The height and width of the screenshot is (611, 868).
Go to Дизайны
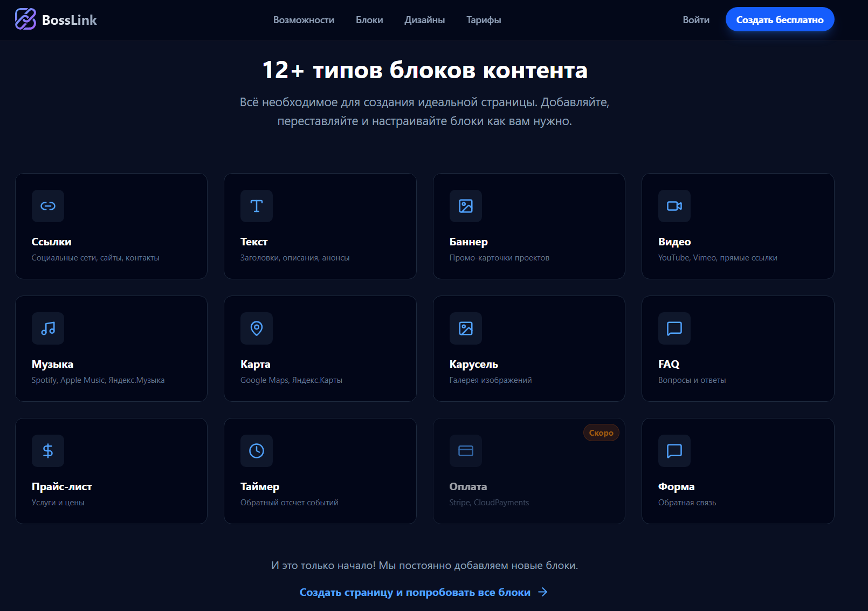tap(424, 20)
